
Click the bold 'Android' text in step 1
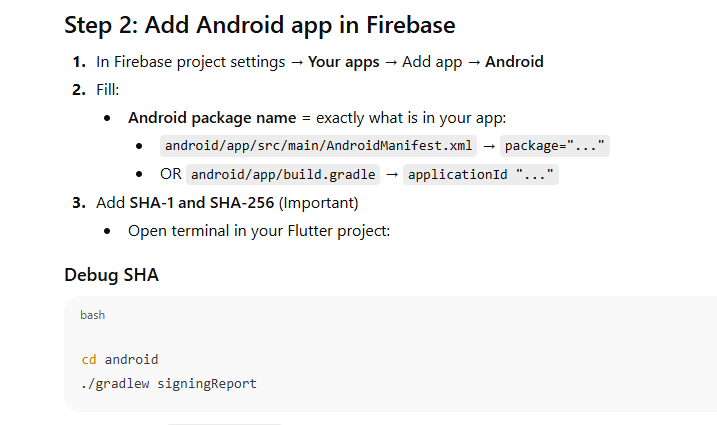(x=514, y=62)
